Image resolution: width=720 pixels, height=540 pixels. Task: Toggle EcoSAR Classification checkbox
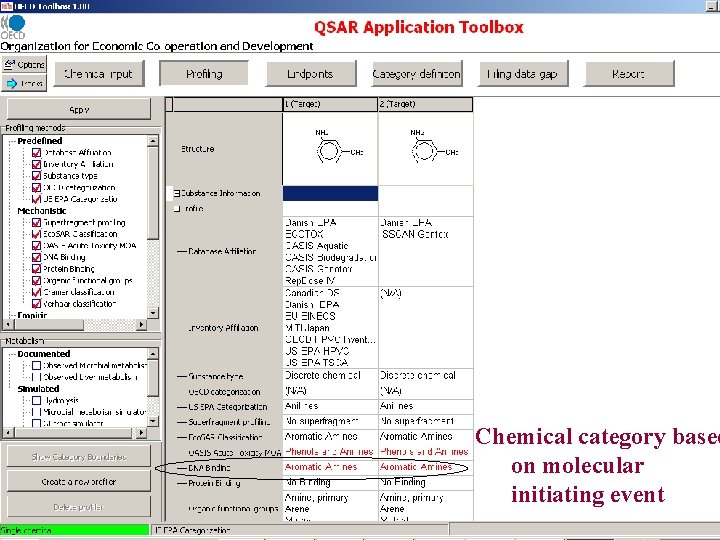click(x=36, y=234)
